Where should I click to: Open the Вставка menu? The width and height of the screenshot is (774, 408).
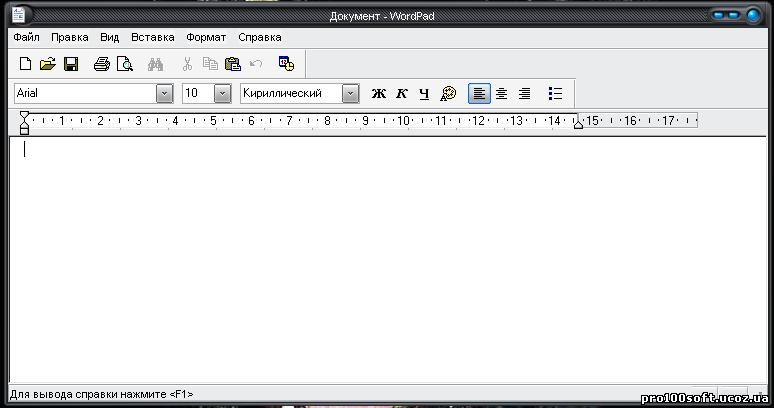coord(153,37)
